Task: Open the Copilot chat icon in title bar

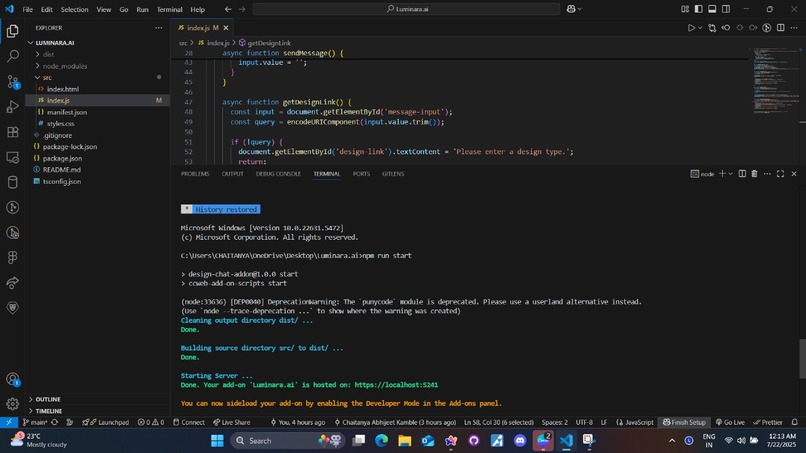Action: 571,9
